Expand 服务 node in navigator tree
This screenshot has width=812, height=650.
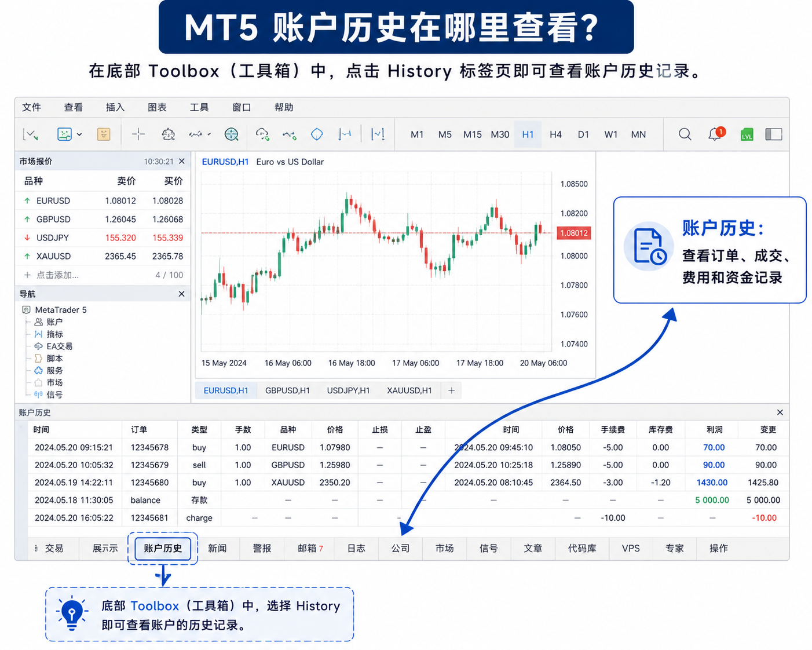click(x=49, y=370)
